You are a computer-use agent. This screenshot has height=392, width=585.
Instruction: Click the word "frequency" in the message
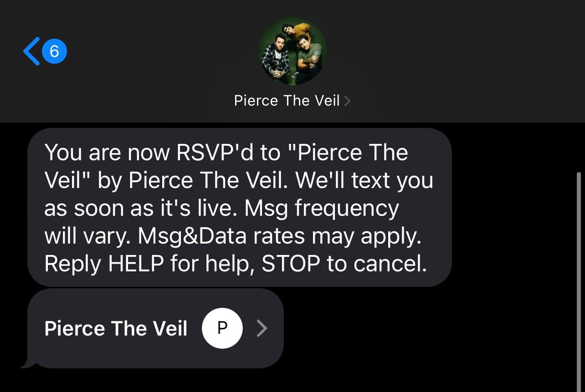(x=346, y=209)
